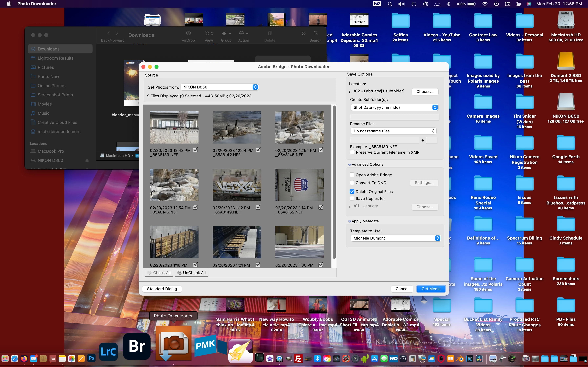Image resolution: width=588 pixels, height=367 pixels.
Task: Click the Get Media button
Action: click(x=431, y=289)
